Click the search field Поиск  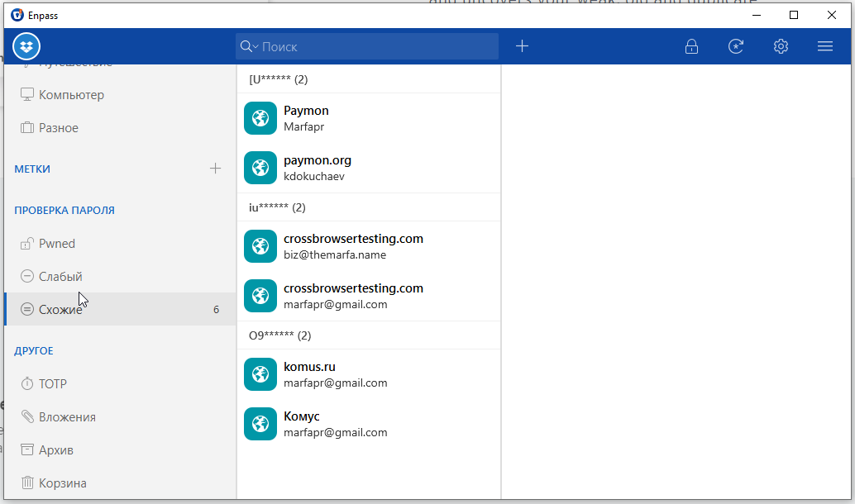click(367, 46)
